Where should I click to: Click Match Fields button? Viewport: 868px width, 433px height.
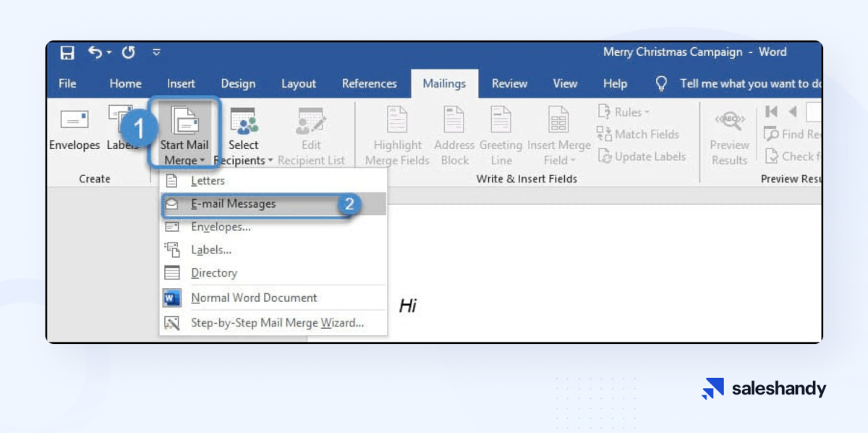pos(638,134)
